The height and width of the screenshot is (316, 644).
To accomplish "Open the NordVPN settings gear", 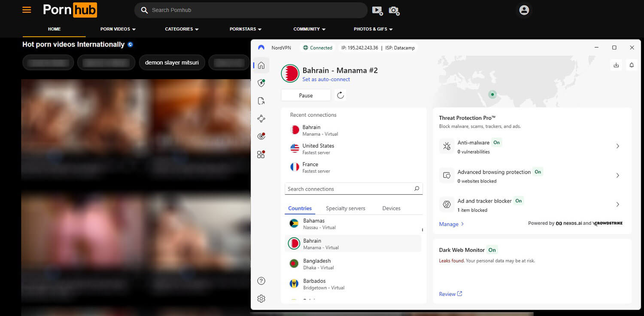I will 261,298.
